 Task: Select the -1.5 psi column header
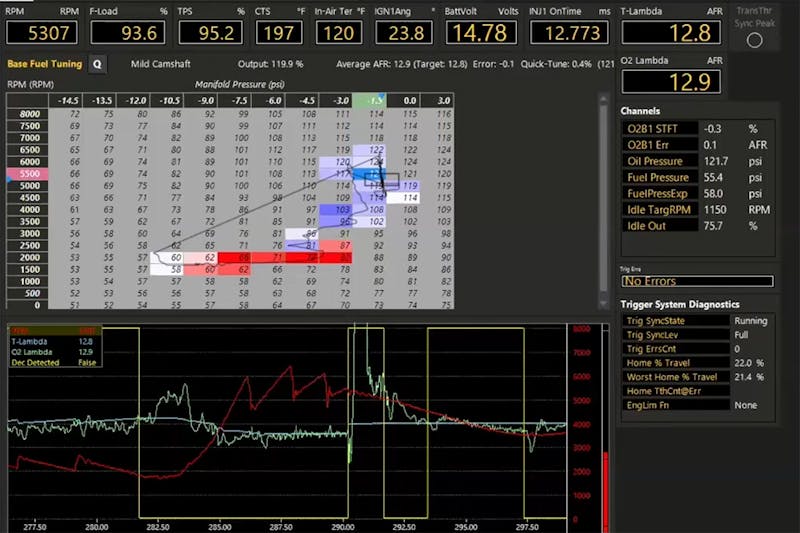371,101
